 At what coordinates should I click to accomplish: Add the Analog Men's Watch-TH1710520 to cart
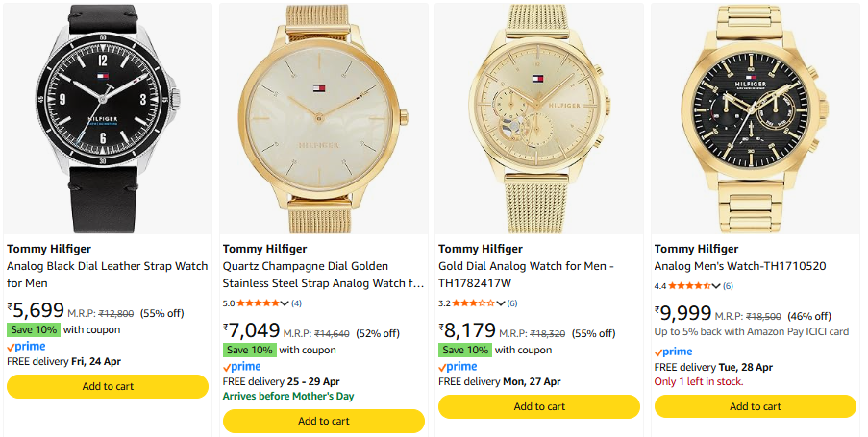(755, 406)
